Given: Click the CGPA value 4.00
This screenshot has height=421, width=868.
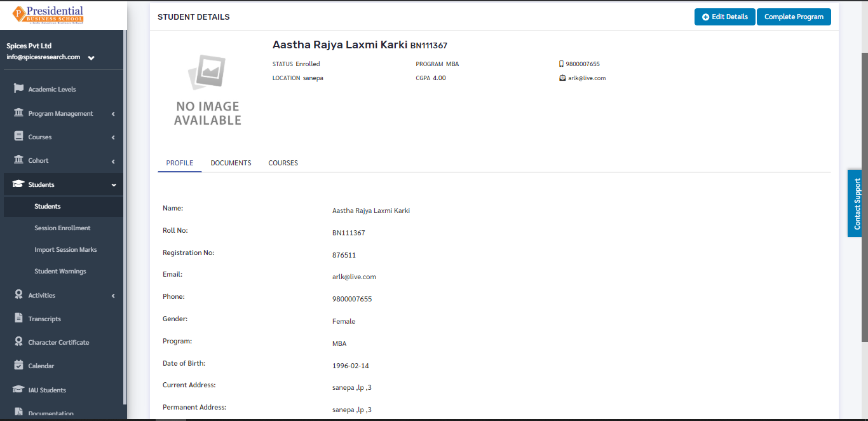Looking at the screenshot, I should click(x=439, y=78).
